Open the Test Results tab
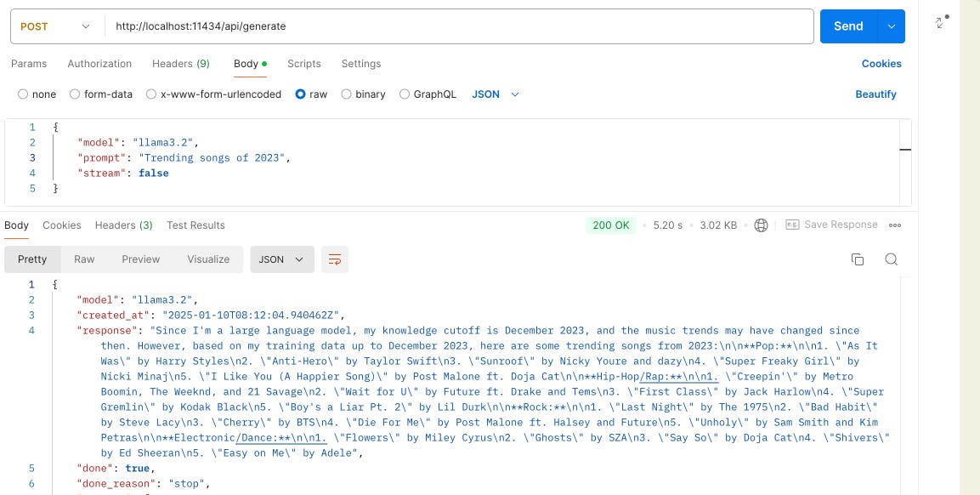 pos(195,225)
